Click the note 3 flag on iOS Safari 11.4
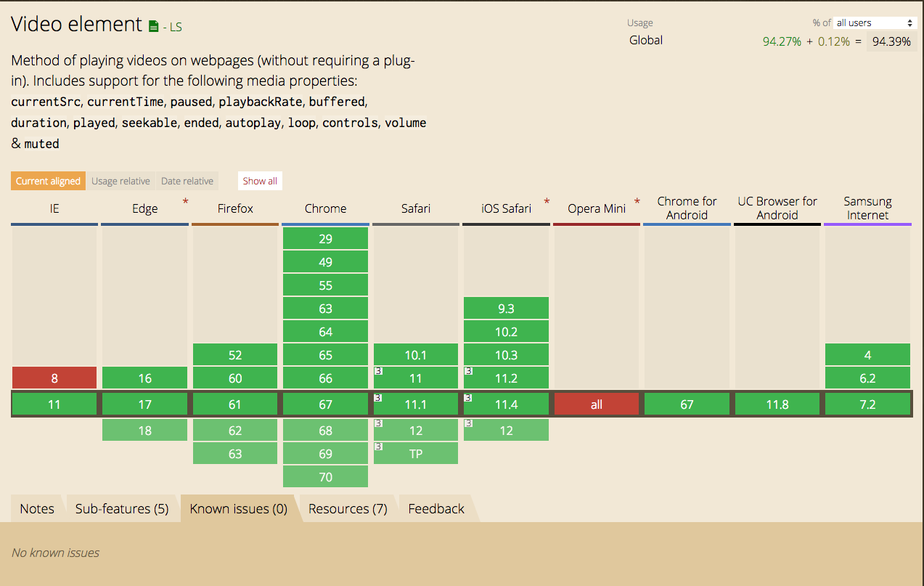This screenshot has width=924, height=586. pyautogui.click(x=468, y=397)
